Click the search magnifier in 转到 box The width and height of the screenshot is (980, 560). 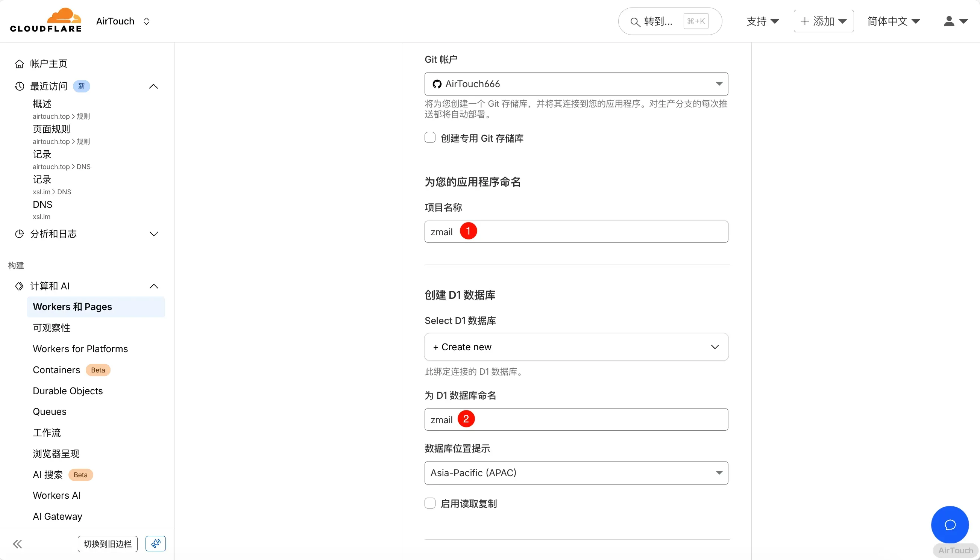tap(635, 22)
